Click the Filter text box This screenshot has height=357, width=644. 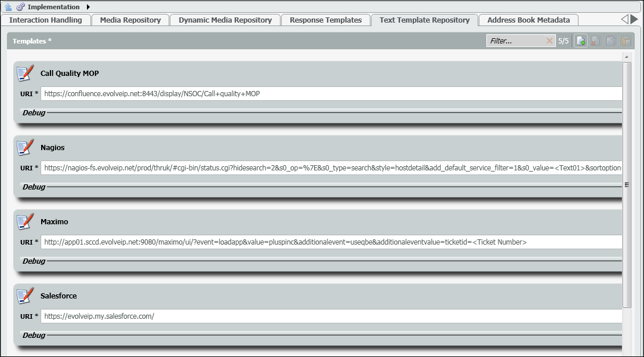(516, 41)
